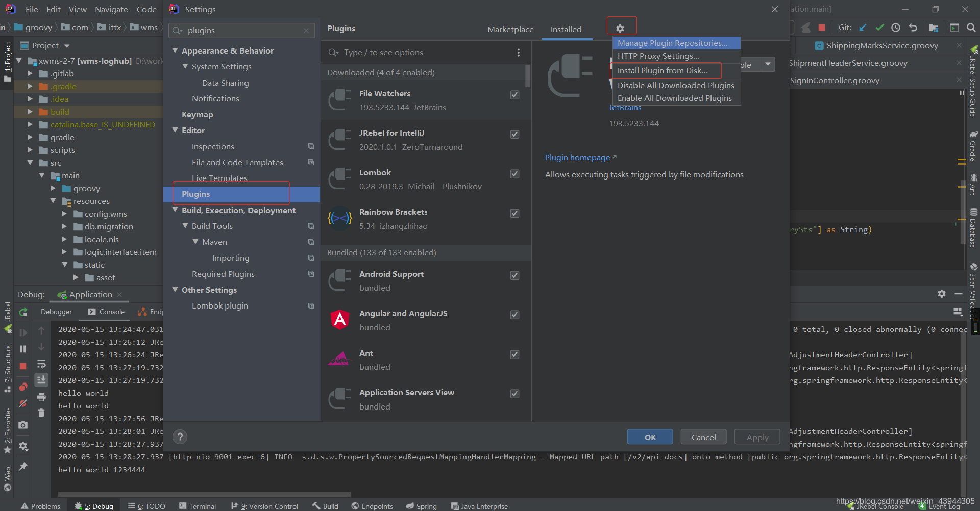
Task: Switch to the Marketplace tab
Action: [510, 30]
